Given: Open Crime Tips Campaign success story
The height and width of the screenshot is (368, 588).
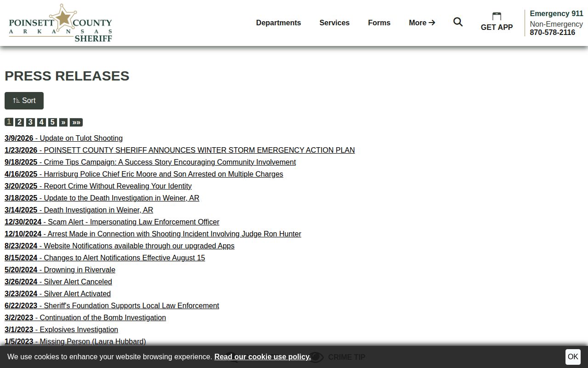Looking at the screenshot, I should 150,162.
